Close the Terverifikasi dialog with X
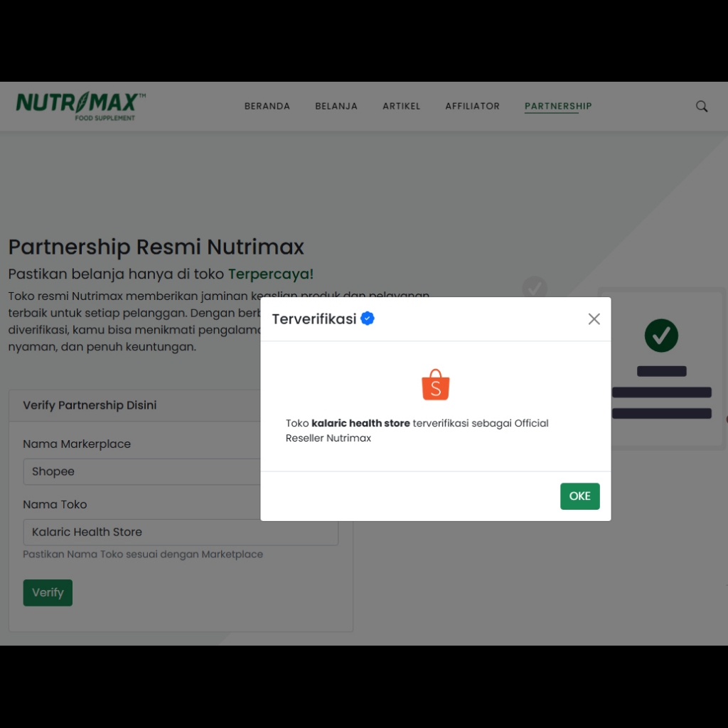 [x=594, y=319]
